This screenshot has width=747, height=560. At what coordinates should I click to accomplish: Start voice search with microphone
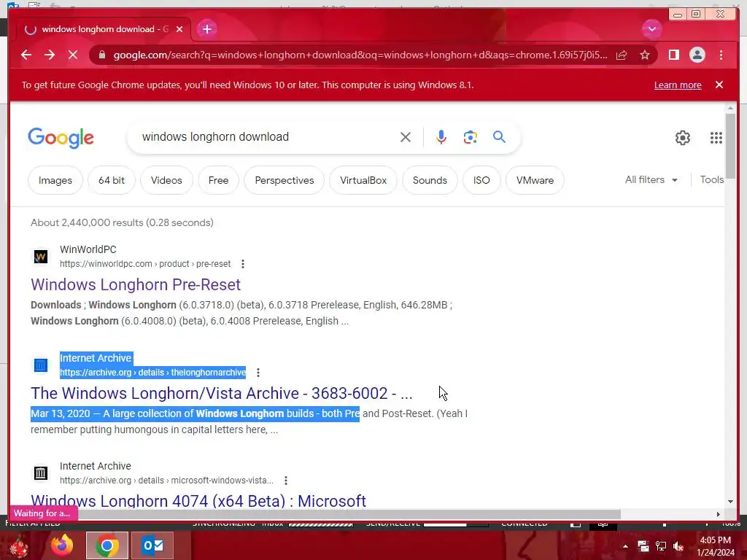click(441, 137)
